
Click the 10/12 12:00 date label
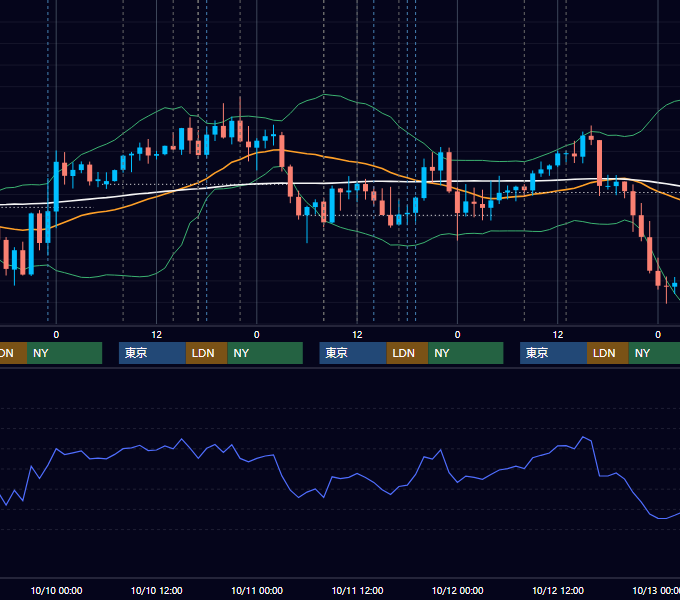[558, 590]
